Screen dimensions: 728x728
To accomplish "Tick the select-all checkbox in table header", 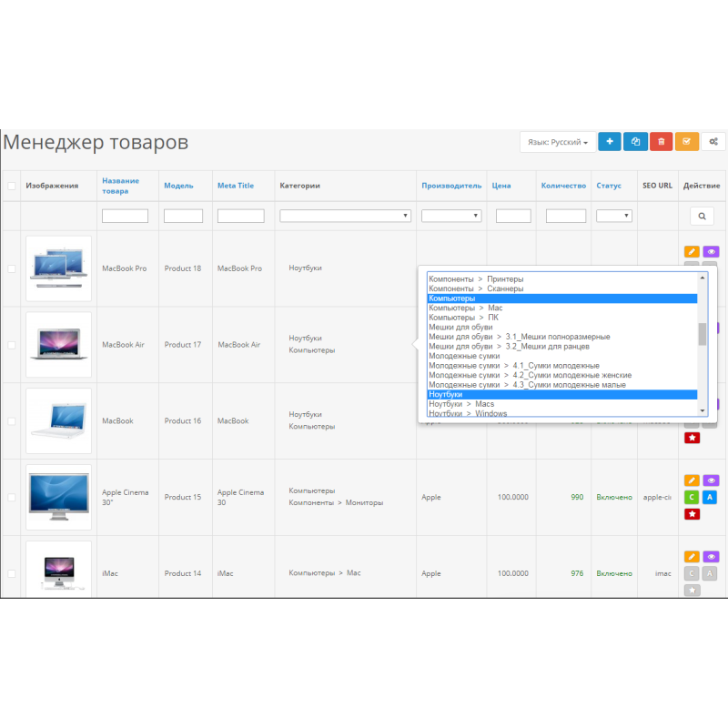I will coord(12,186).
